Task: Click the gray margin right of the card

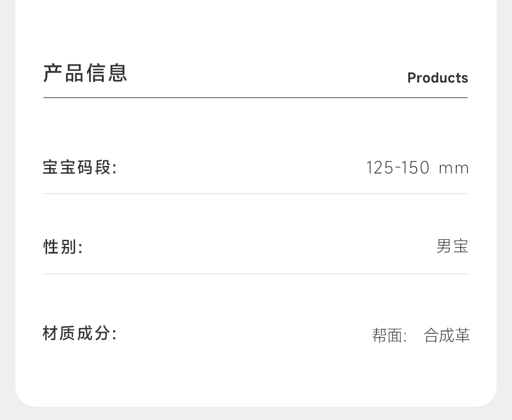Action: point(504,205)
